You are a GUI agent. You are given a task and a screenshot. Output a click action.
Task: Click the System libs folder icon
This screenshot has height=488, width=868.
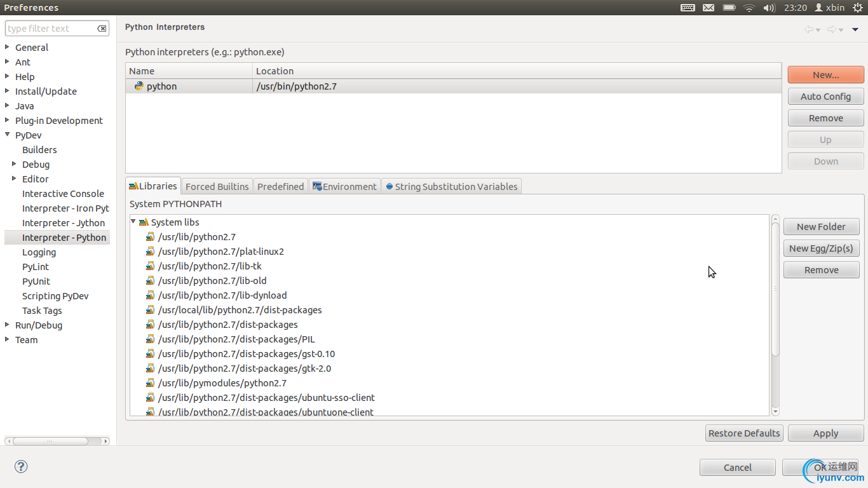(x=144, y=222)
